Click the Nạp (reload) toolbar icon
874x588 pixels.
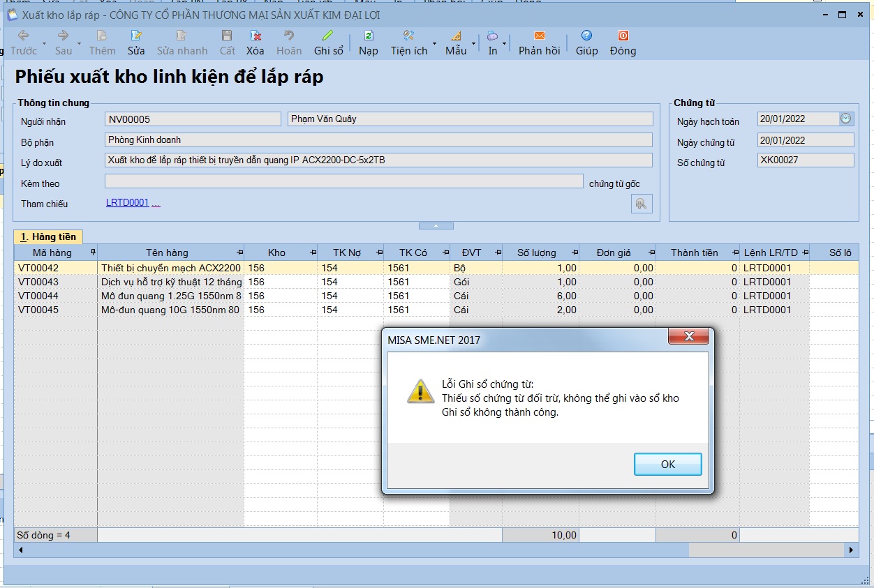tap(369, 36)
